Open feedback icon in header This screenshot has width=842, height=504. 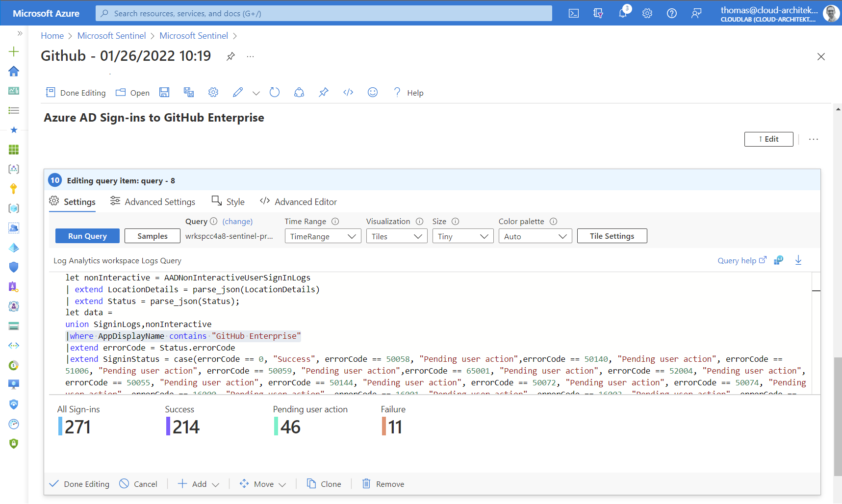coord(696,13)
